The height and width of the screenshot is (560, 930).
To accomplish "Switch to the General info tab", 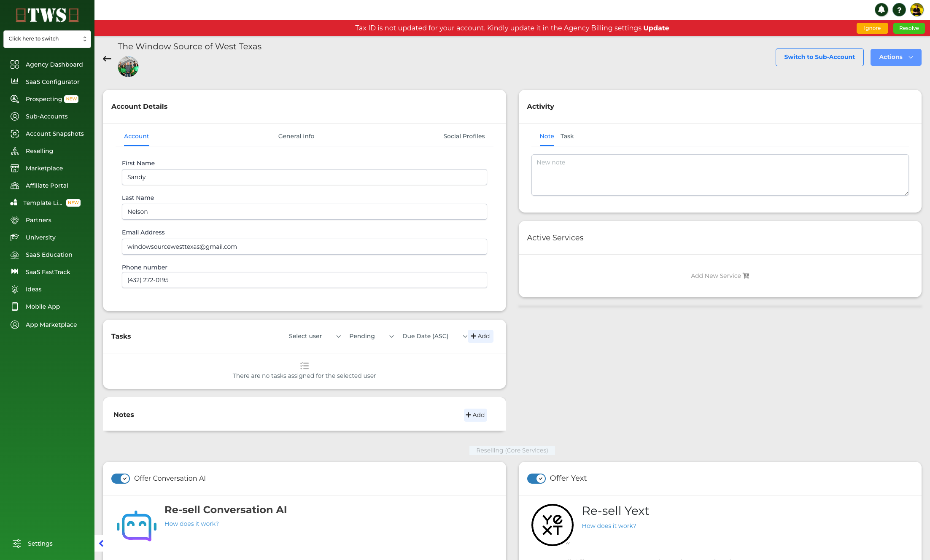I will pos(296,136).
